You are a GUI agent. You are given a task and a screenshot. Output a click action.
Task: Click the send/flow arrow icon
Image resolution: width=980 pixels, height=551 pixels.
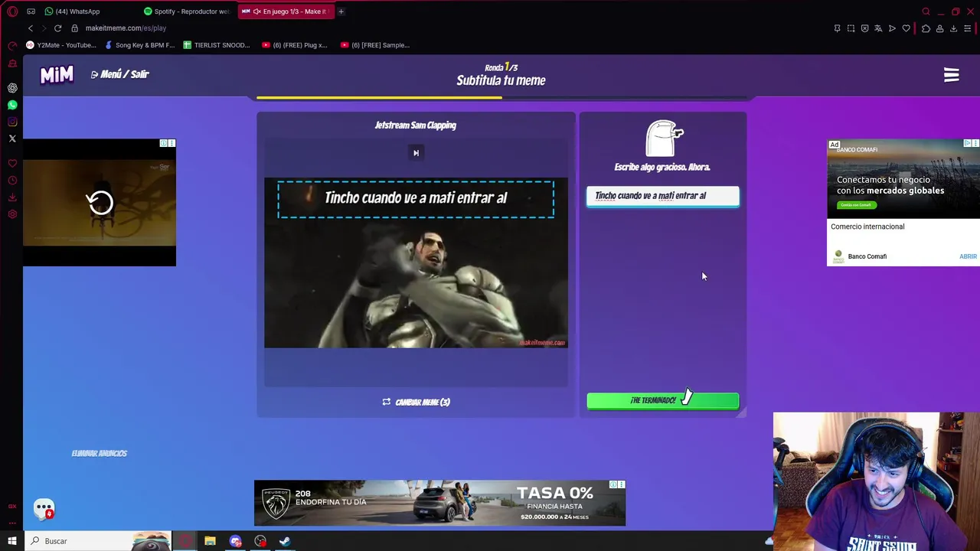pyautogui.click(x=892, y=28)
